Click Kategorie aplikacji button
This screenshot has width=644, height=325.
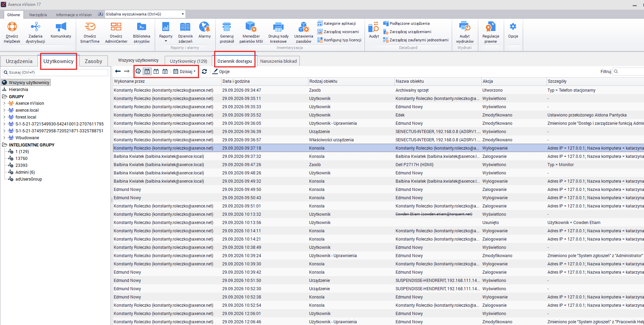[337, 23]
